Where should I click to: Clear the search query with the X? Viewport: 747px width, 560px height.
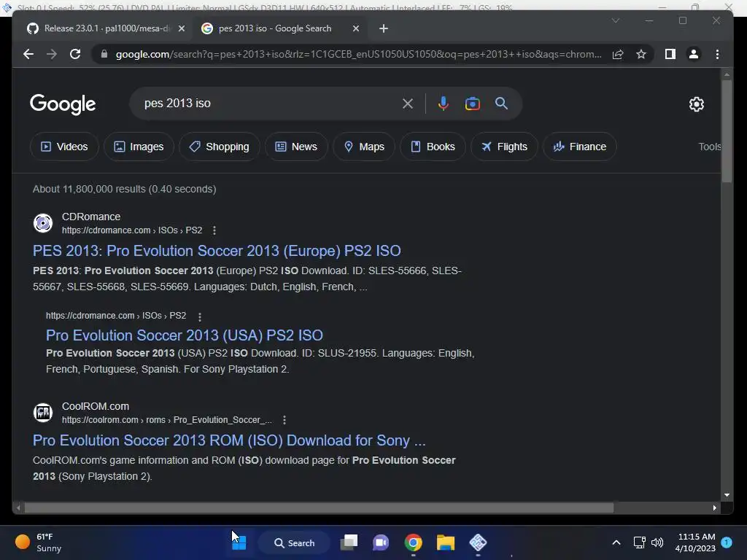pyautogui.click(x=408, y=104)
